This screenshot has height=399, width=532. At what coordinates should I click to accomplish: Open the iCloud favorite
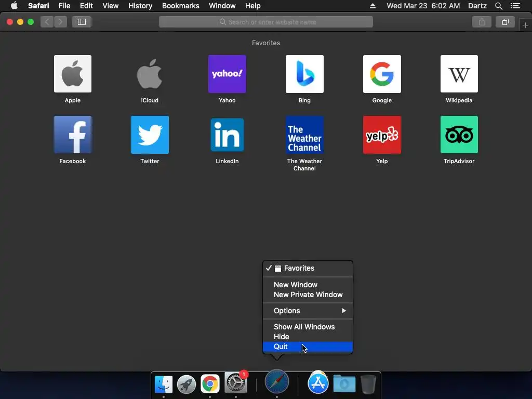click(x=150, y=74)
